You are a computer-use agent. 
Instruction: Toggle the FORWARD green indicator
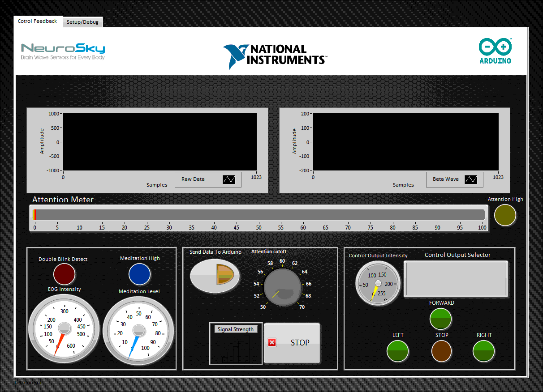[x=440, y=318]
